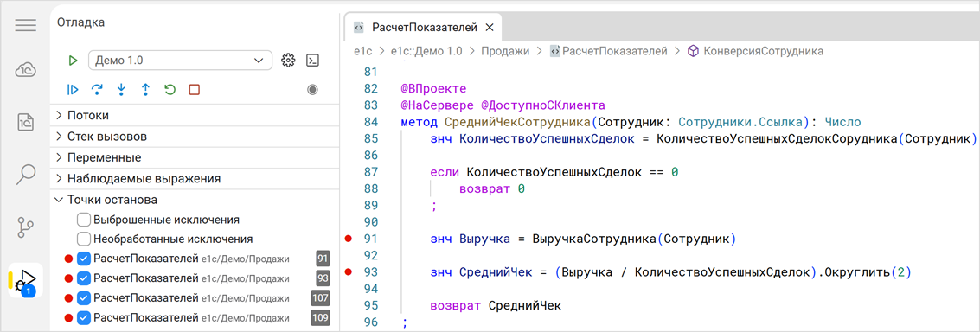The image size is (980, 332).
Task: Click the РасчетПоказателей breadcrumb
Action: point(609,51)
